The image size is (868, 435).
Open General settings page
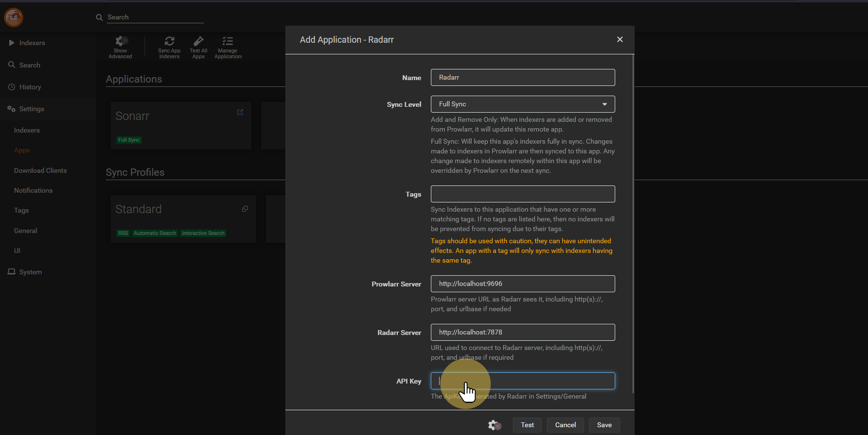[x=25, y=231]
